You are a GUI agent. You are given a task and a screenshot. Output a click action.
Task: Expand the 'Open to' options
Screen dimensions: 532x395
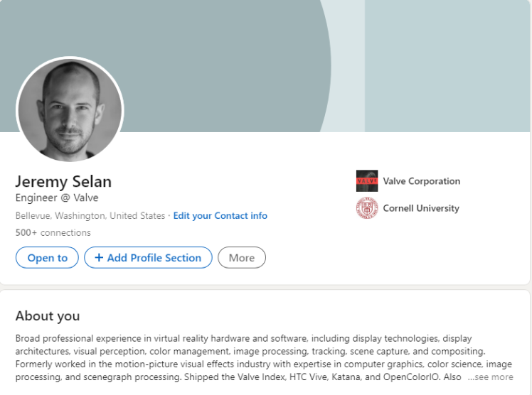pyautogui.click(x=48, y=258)
